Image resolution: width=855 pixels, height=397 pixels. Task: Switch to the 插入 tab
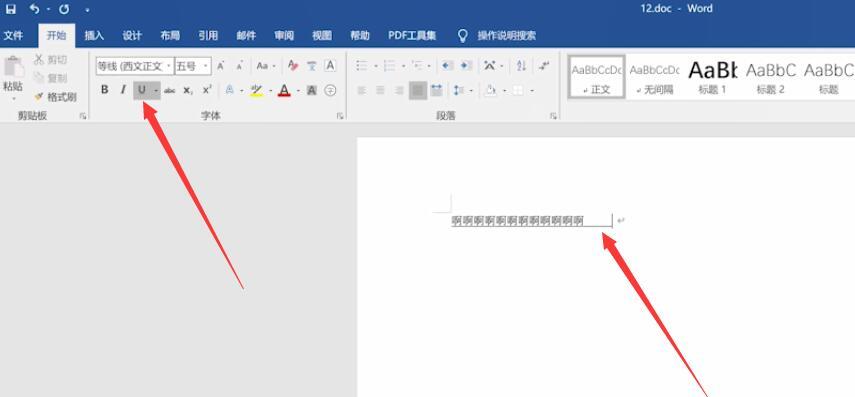tap(94, 36)
